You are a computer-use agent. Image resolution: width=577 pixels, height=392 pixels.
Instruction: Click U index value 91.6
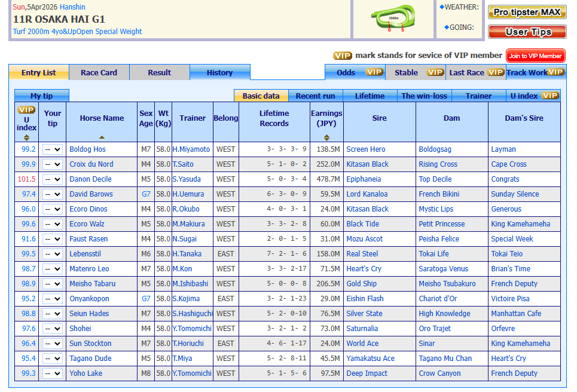[28, 239]
